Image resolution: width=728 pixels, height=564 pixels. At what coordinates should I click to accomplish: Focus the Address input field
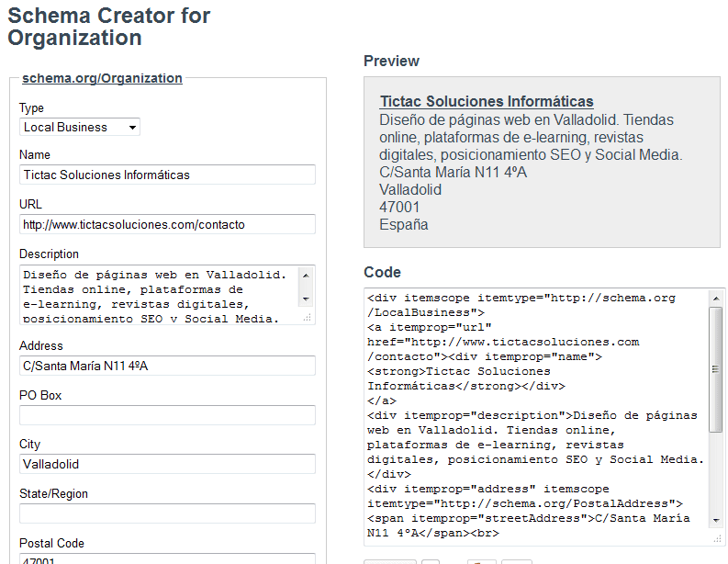point(167,366)
